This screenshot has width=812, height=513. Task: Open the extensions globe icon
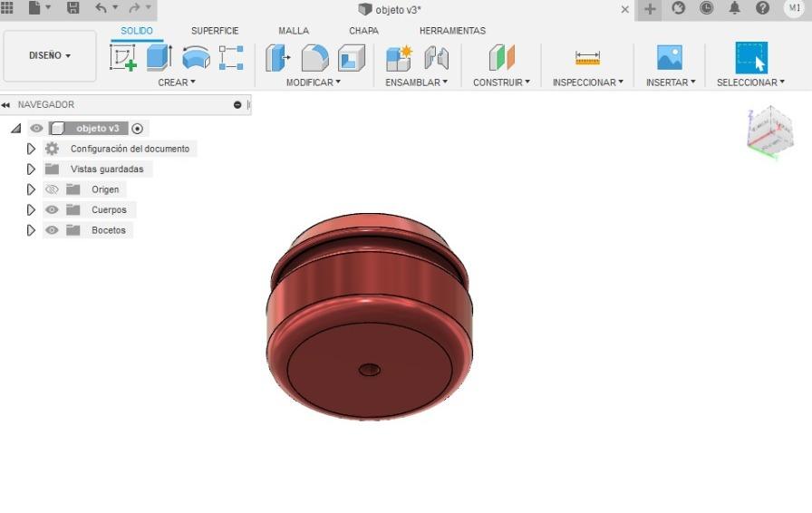pos(679,8)
